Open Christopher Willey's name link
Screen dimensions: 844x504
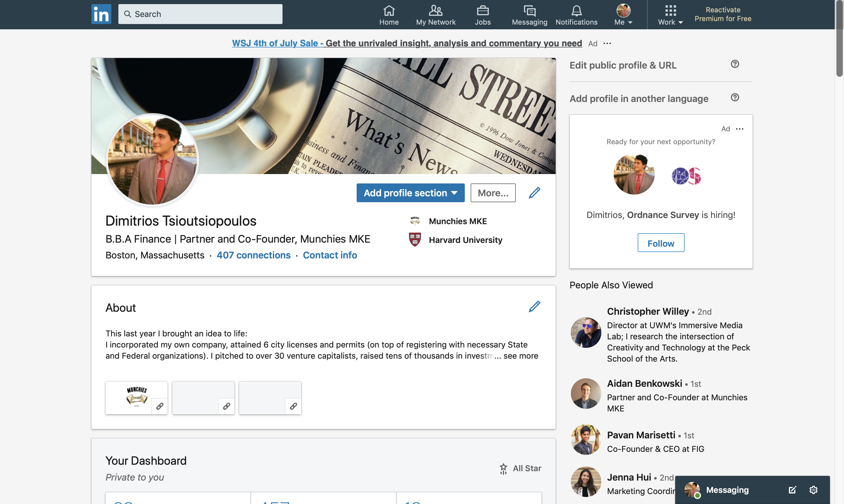pyautogui.click(x=648, y=311)
